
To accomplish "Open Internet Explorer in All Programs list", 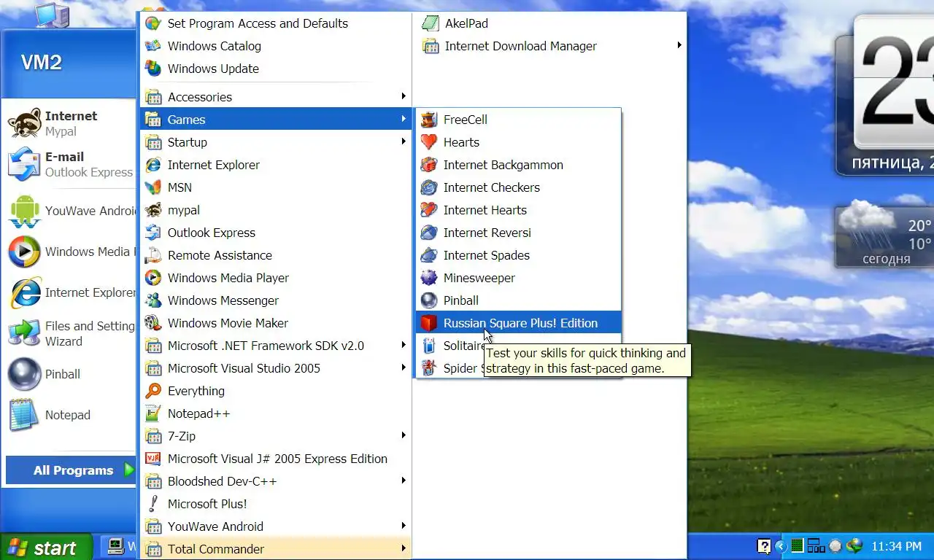I will (x=276, y=165).
